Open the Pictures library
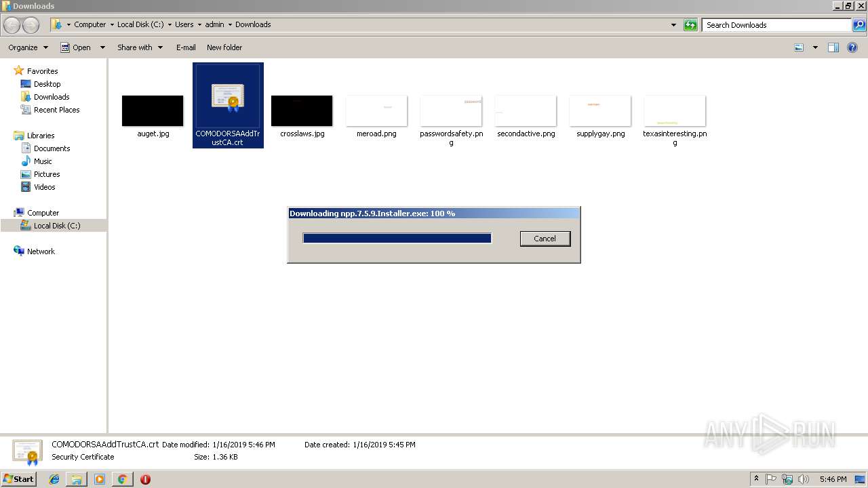Viewport: 868px width, 488px height. (47, 174)
